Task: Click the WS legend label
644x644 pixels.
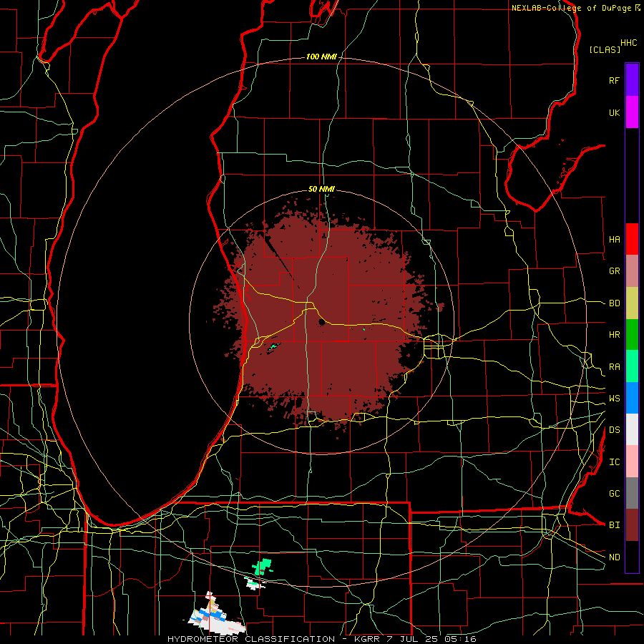Action: point(614,398)
